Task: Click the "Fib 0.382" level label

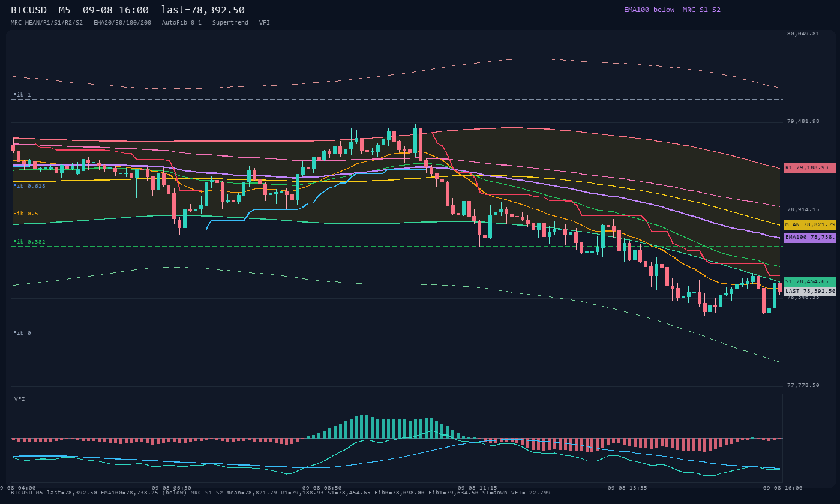Action: [29, 242]
